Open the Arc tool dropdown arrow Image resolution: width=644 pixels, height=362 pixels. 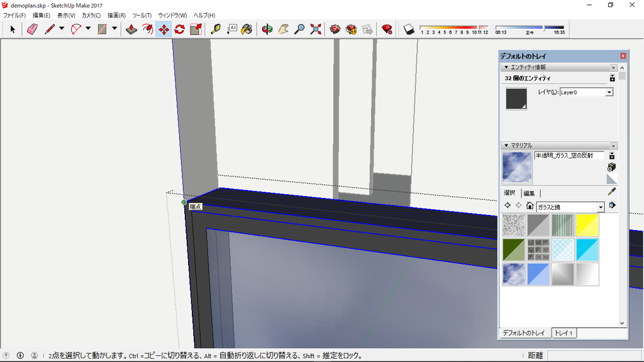88,28
